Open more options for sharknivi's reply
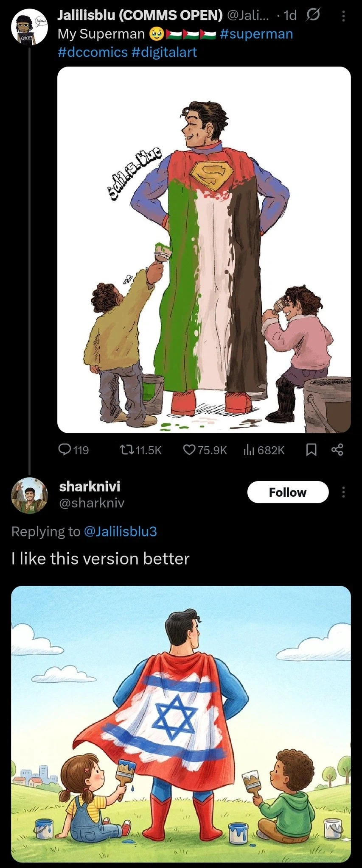Viewport: 362px width, 868px height. pos(343,492)
